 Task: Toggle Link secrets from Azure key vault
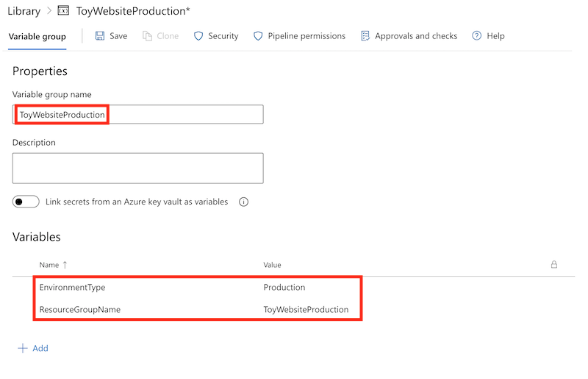(x=26, y=202)
